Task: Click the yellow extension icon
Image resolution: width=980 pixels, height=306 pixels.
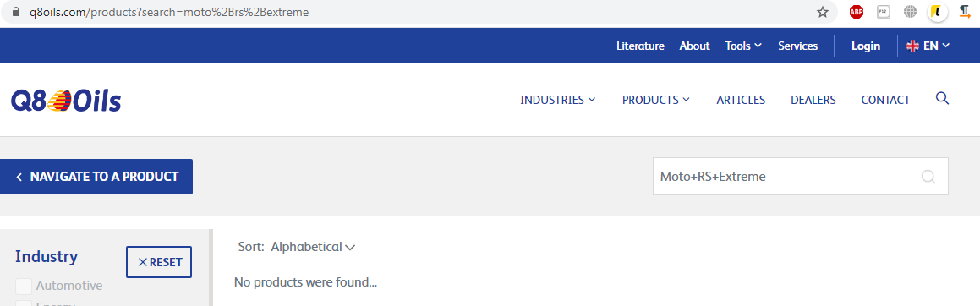Action: 938,12
